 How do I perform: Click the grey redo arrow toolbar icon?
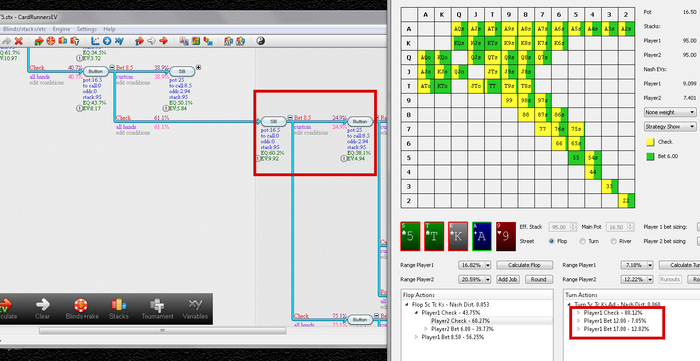[6, 41]
